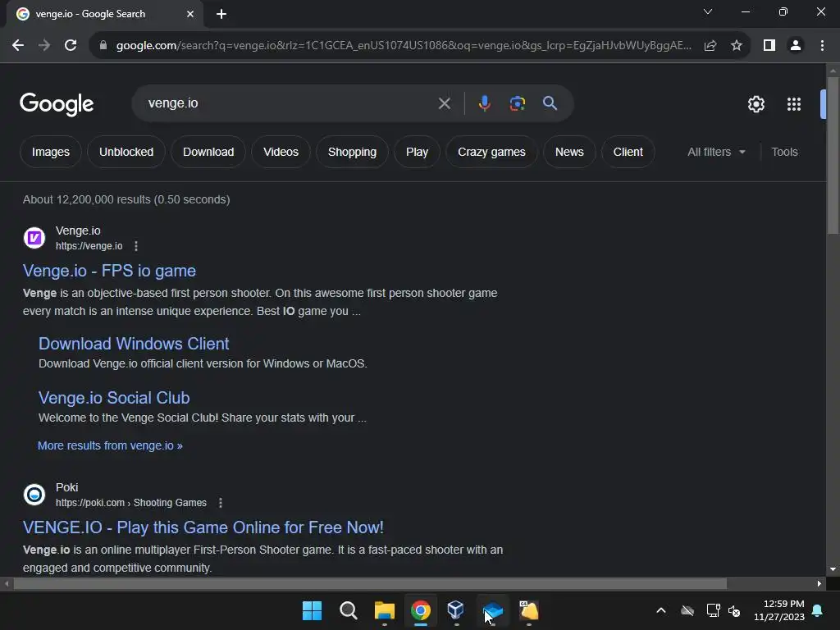Start voice search with the microphone icon
Image resolution: width=840 pixels, height=630 pixels.
[484, 103]
